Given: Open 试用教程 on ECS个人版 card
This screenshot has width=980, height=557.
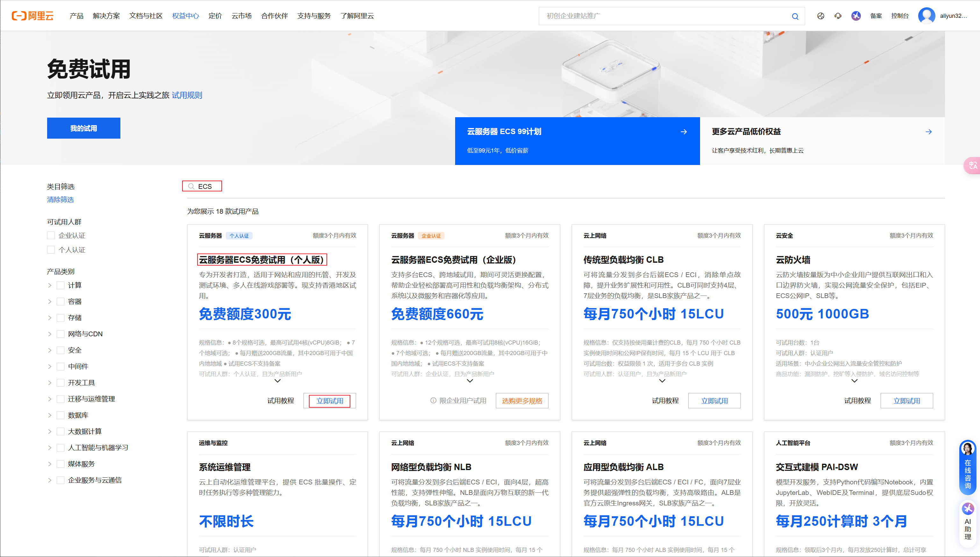Looking at the screenshot, I should tap(280, 401).
